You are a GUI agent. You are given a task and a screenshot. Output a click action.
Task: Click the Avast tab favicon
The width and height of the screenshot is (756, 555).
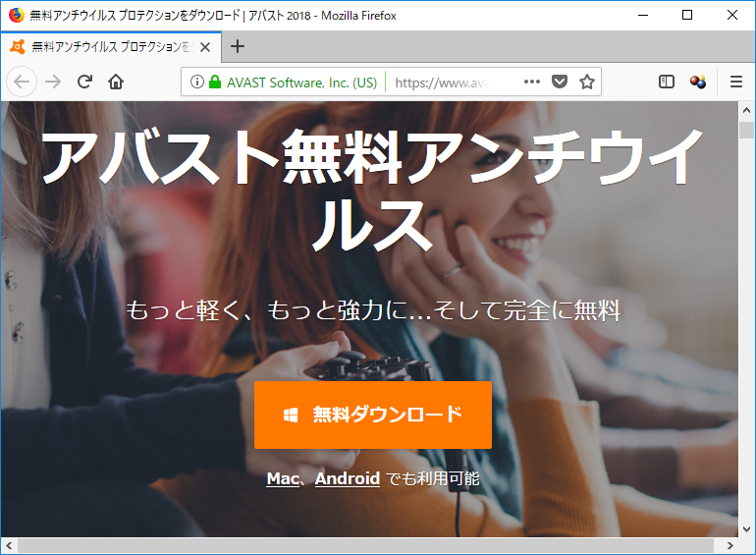18,46
